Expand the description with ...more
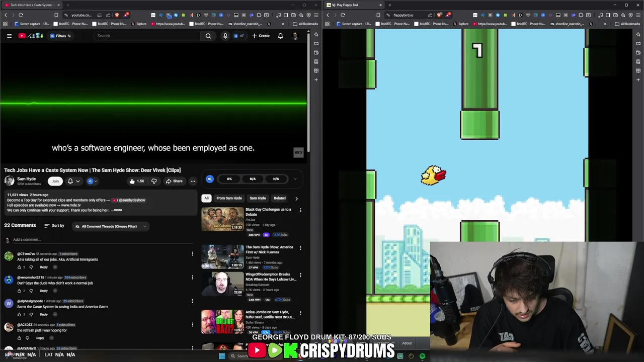The height and width of the screenshot is (362, 644). (x=117, y=210)
